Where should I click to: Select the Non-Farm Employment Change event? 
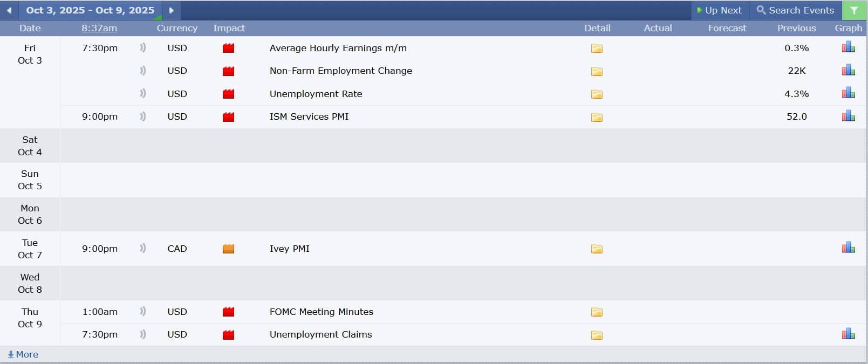pyautogui.click(x=340, y=71)
